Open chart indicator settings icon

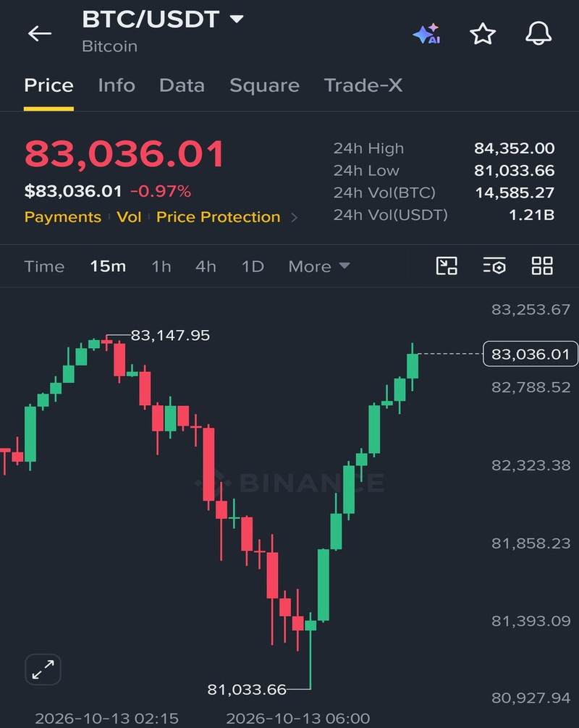point(494,266)
